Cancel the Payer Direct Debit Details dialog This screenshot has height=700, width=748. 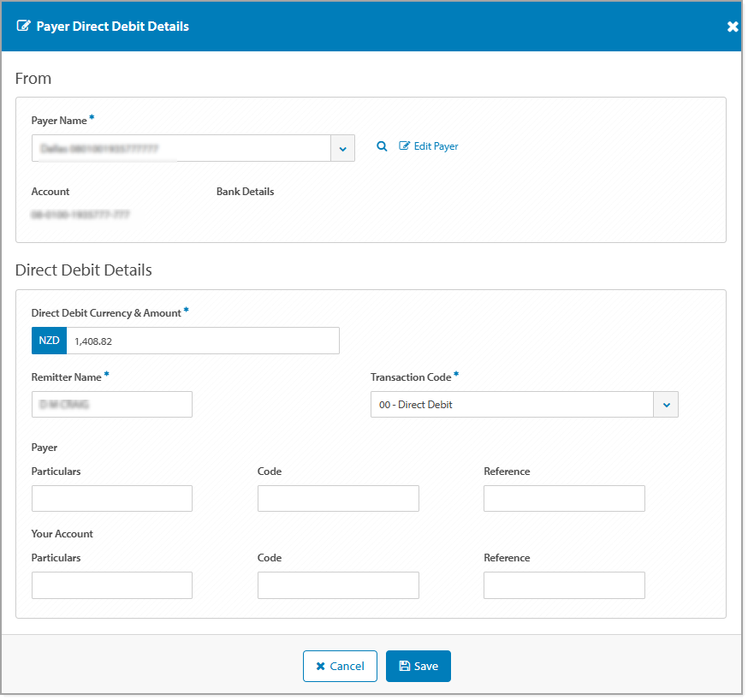click(x=340, y=666)
